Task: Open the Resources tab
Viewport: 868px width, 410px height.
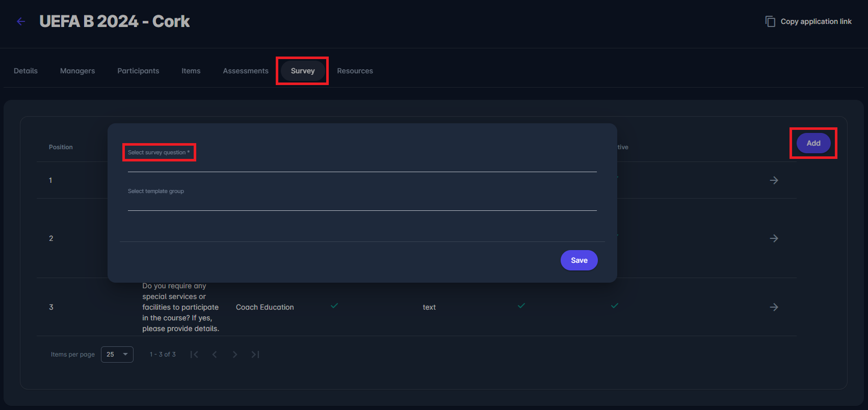Action: tap(355, 71)
